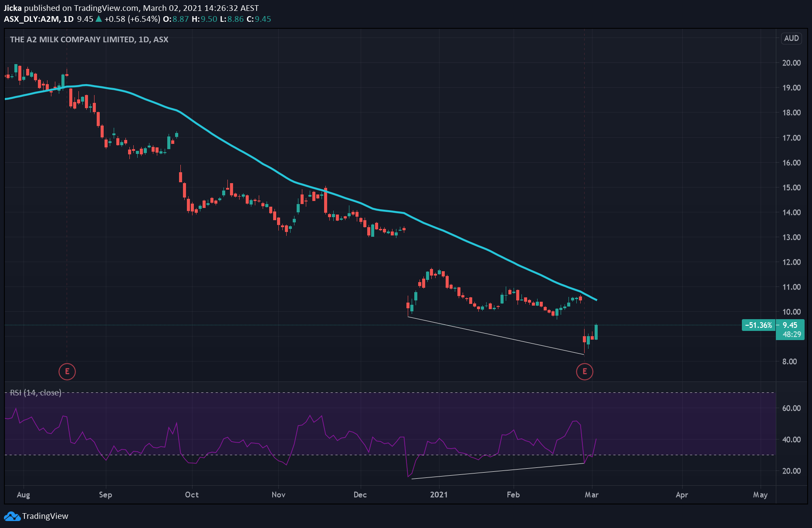Click the AUD currency button
This screenshot has height=528, width=812.
tap(791, 38)
